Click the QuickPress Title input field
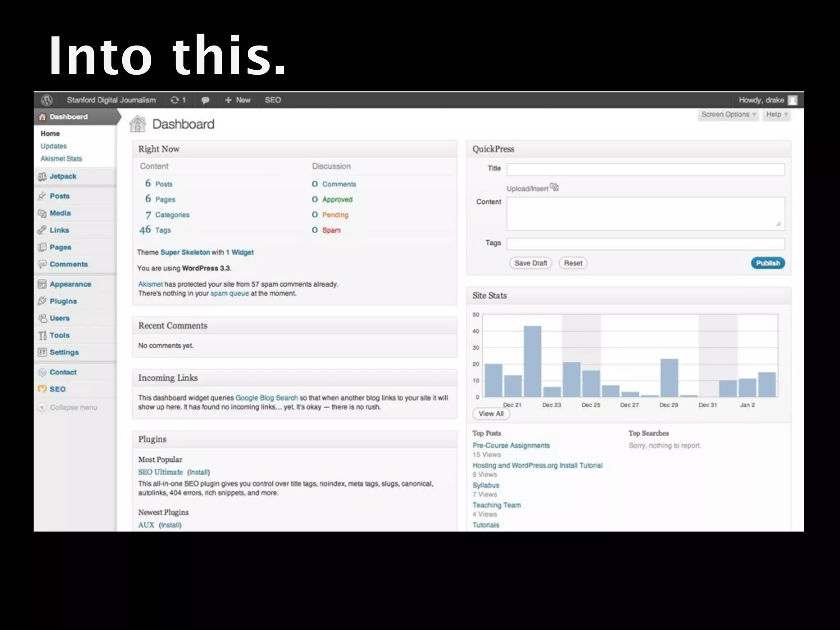 click(645, 169)
